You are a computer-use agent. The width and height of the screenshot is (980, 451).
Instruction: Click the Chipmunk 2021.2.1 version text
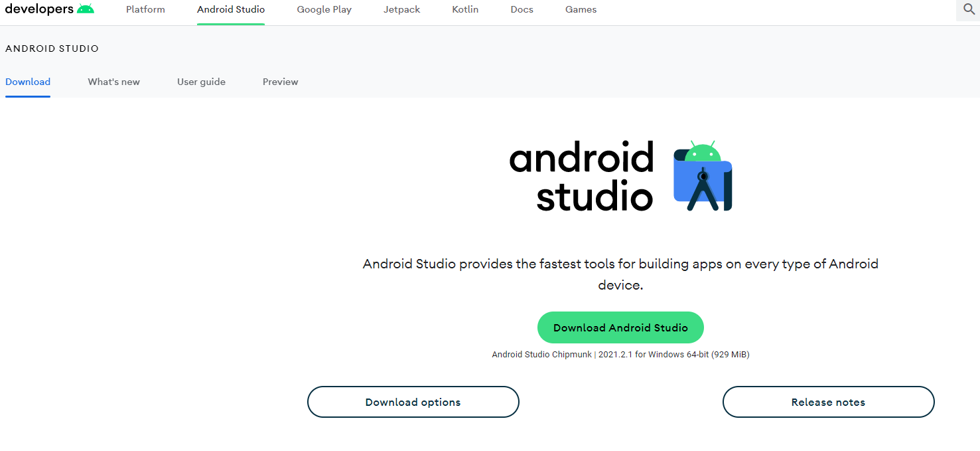click(620, 355)
